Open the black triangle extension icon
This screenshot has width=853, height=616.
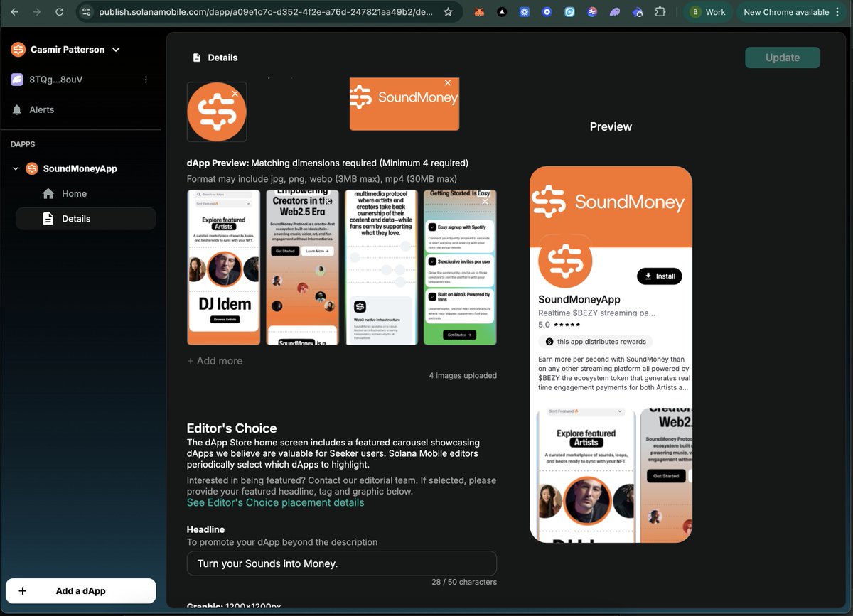pos(502,12)
